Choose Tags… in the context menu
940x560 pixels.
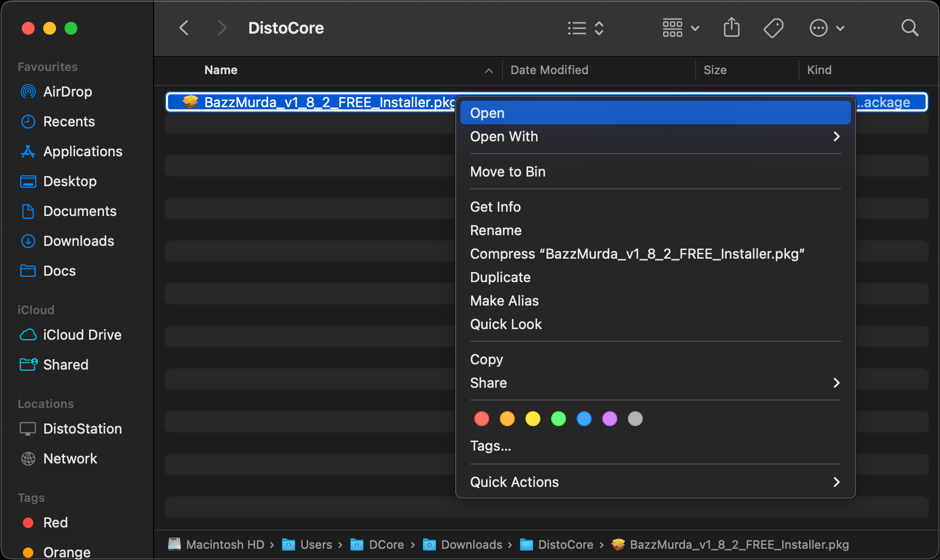[655, 446]
